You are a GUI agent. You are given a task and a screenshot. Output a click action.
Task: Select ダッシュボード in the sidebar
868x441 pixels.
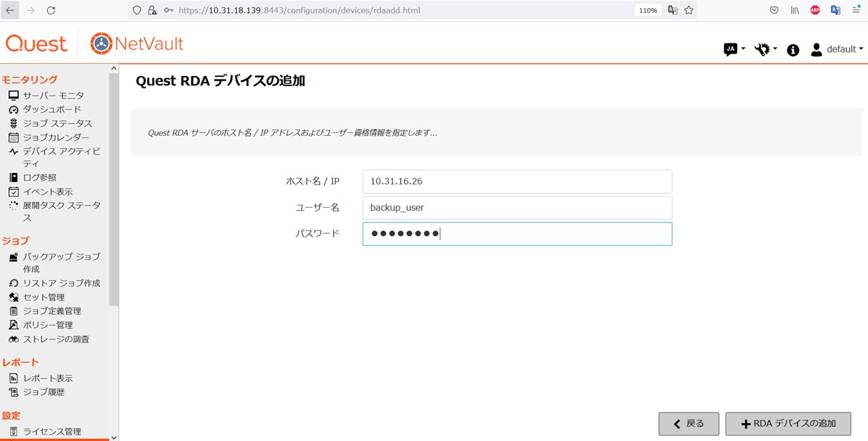click(x=52, y=109)
